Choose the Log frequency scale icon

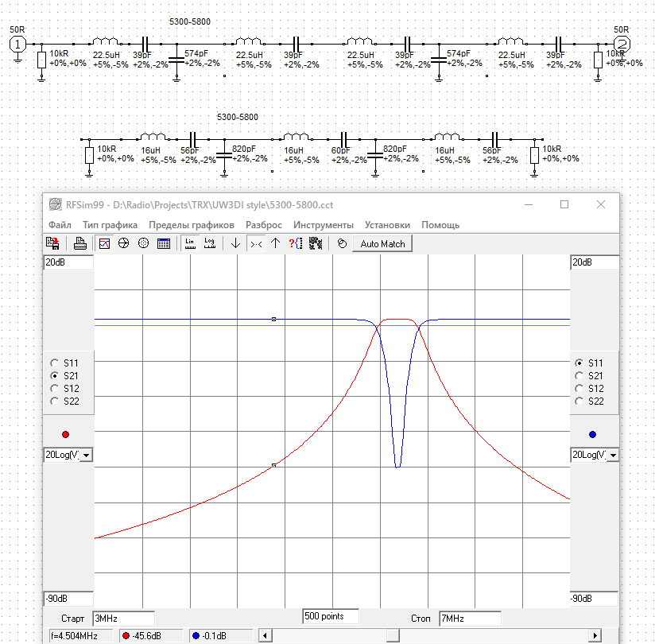tap(210, 244)
